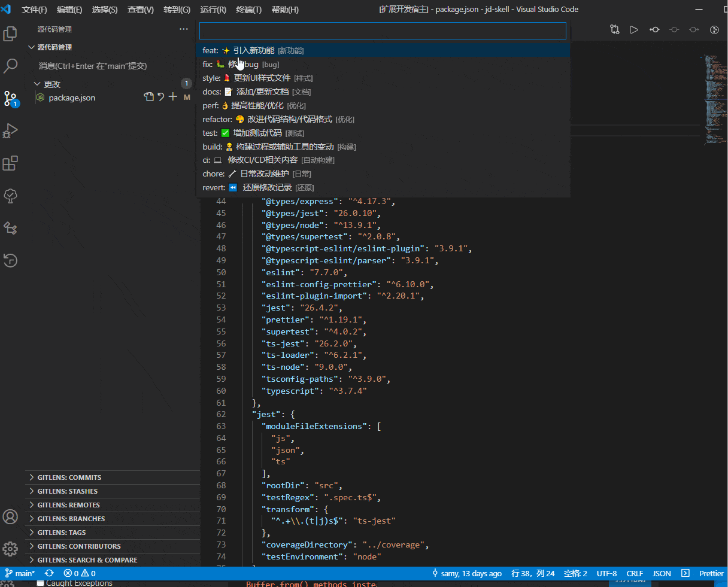Open the 转到(G) menu
This screenshot has height=587, width=728.
tap(177, 10)
